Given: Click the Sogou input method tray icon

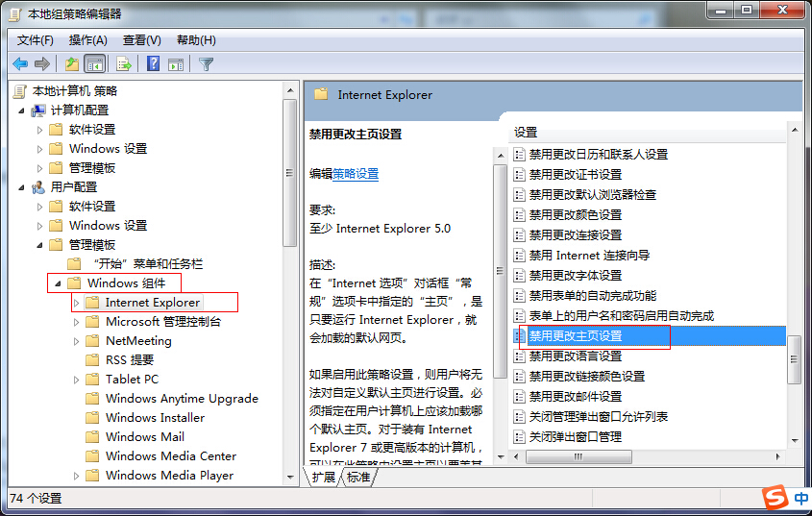Looking at the screenshot, I should 775,498.
